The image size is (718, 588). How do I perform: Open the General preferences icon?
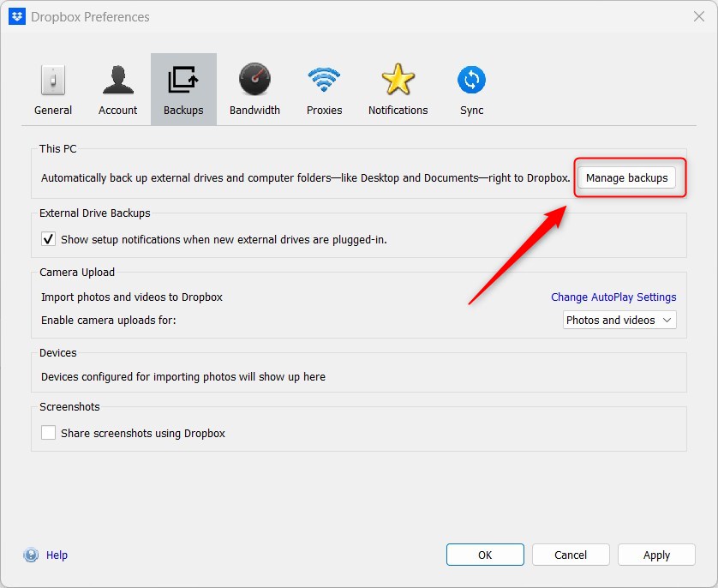[x=53, y=86]
